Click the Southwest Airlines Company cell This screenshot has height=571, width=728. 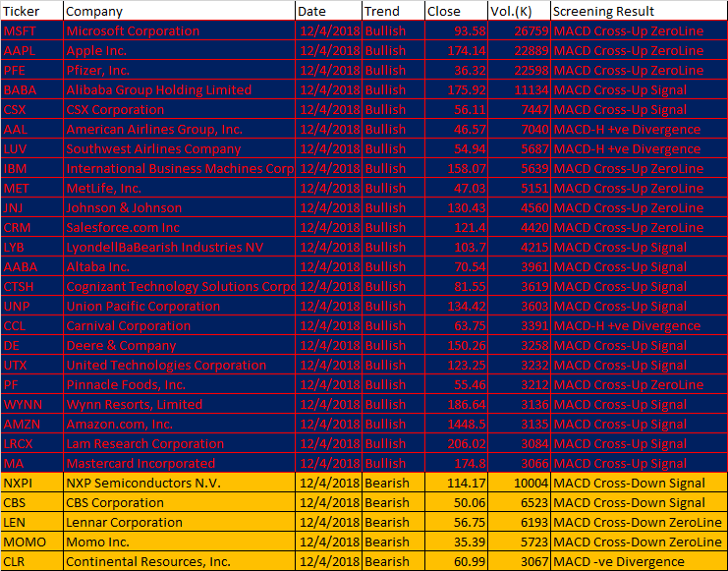[x=179, y=148]
